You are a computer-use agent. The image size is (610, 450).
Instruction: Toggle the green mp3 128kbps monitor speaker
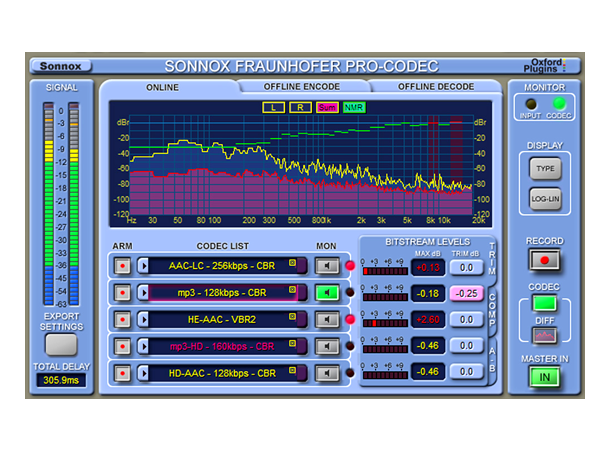click(x=327, y=293)
